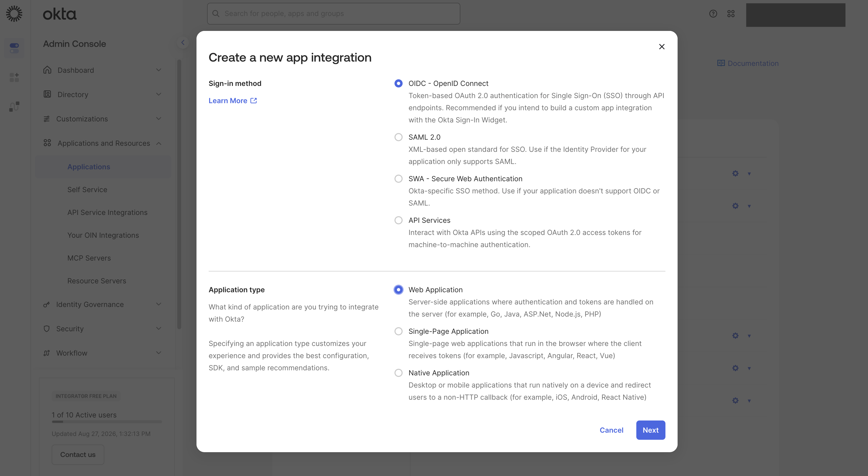This screenshot has width=868, height=476.
Task: Open the workflows connector icon in left rail
Action: pos(14,107)
